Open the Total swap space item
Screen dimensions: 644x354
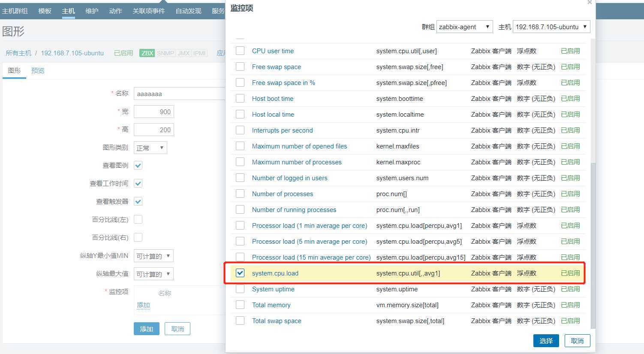[277, 321]
